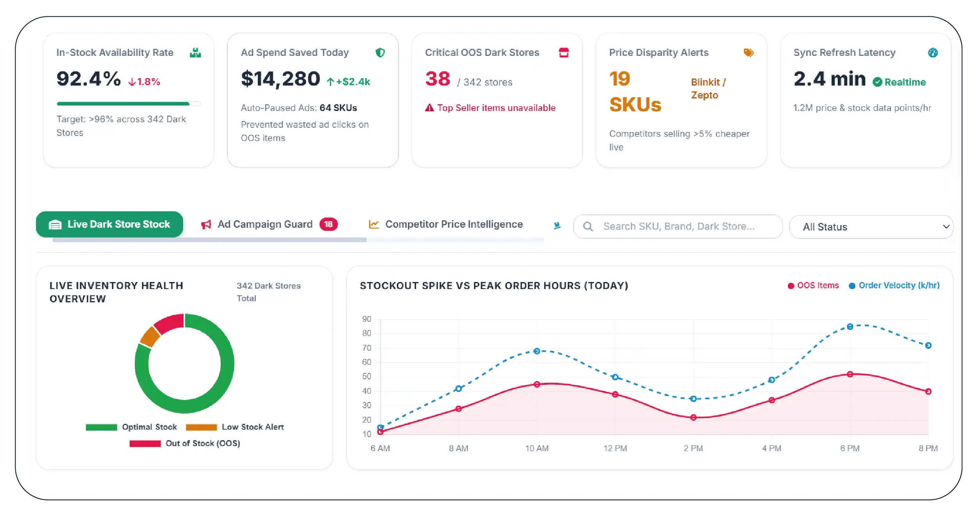The width and height of the screenshot is (980, 516).
Task: Click the red store icon on Critical OOS card
Action: 564,53
